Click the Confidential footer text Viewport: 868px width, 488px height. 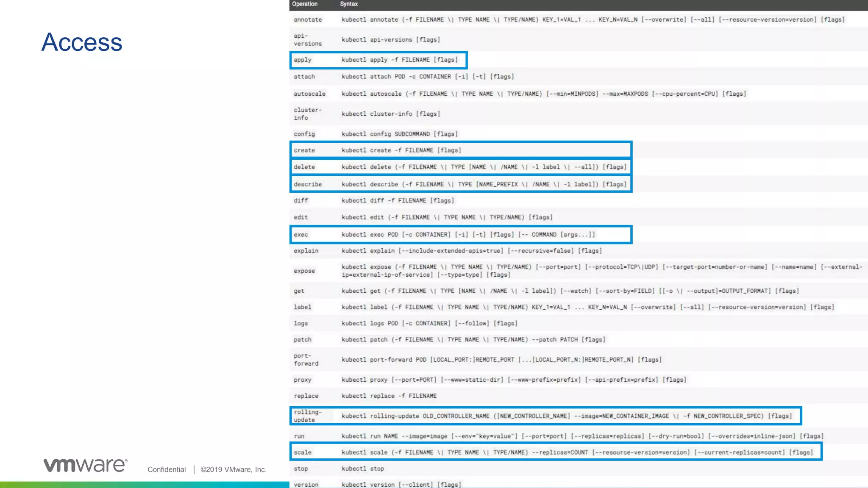pos(167,469)
